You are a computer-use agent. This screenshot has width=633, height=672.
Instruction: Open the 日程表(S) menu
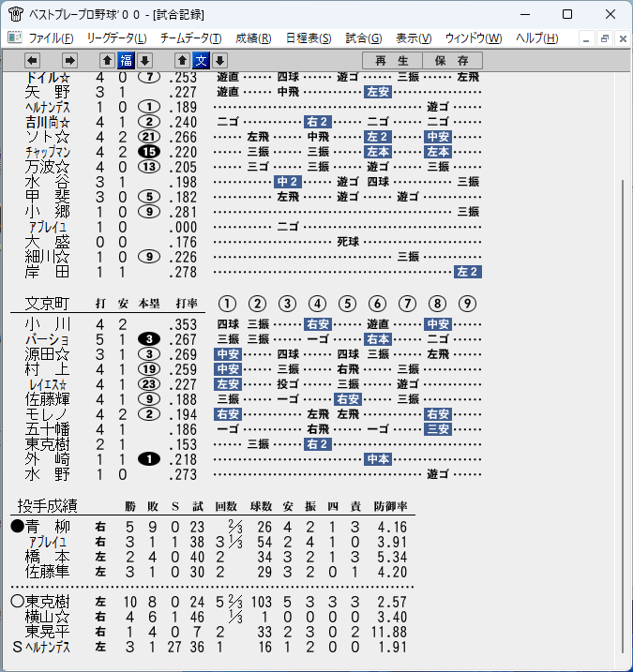tap(309, 38)
